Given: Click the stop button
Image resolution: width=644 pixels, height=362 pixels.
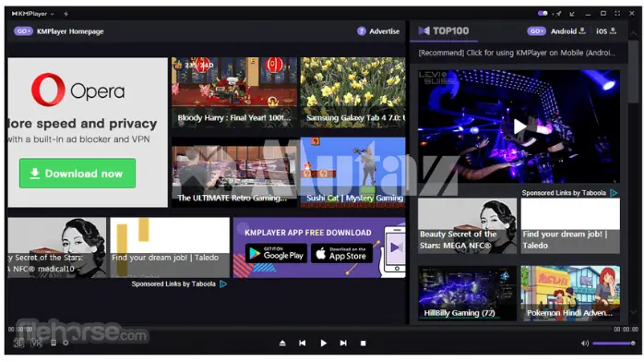Looking at the screenshot, I should tap(364, 344).
